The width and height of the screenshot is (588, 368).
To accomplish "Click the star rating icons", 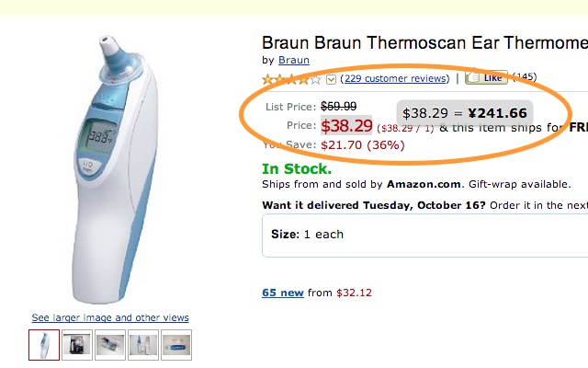I will (291, 79).
